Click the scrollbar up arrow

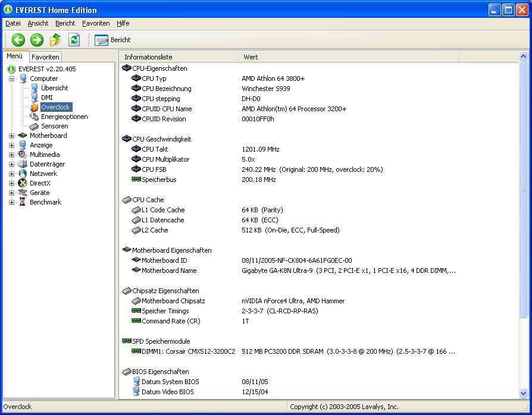coord(523,56)
